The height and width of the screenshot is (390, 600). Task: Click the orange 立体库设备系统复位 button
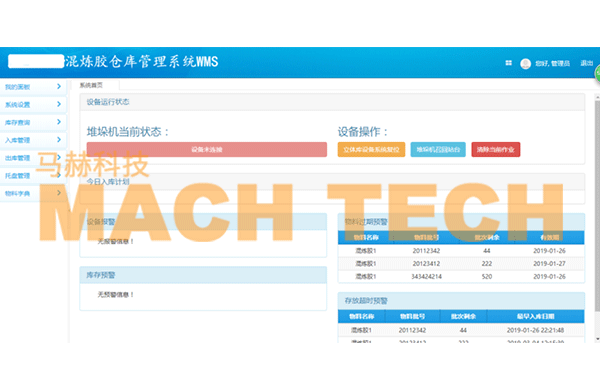371,149
